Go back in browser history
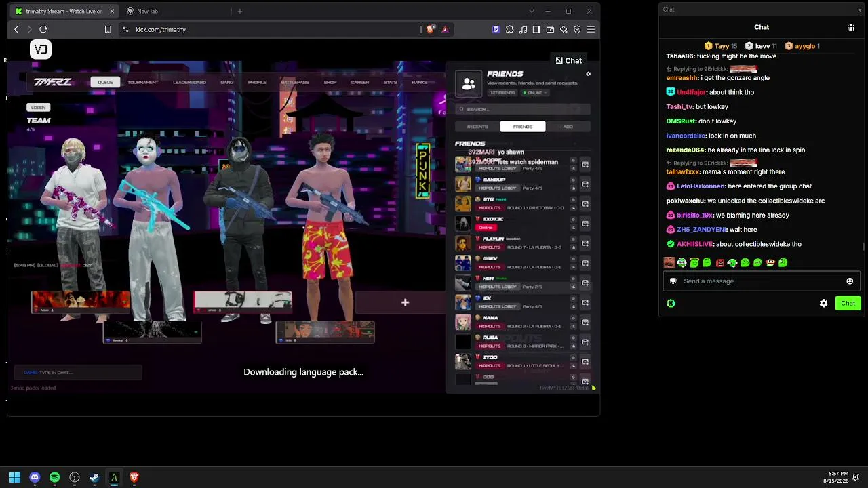Screen dimensions: 868x488 click(x=16, y=29)
